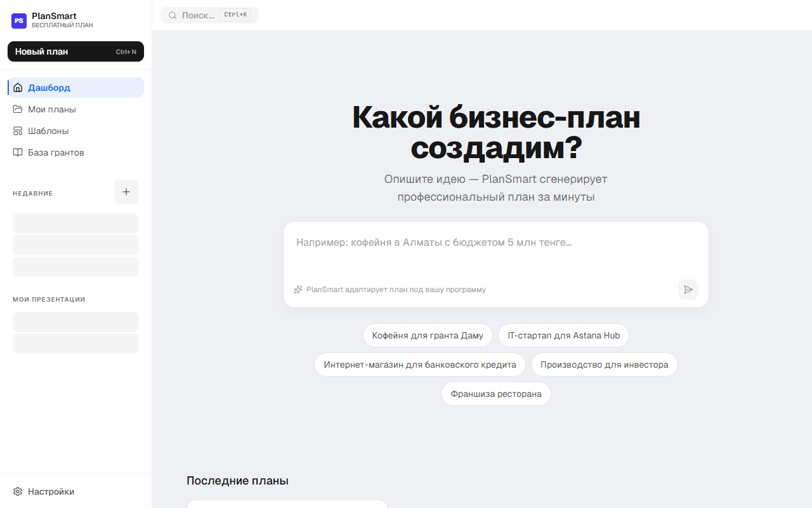
Task: Click the book icon beside База грантов
Action: (x=17, y=152)
